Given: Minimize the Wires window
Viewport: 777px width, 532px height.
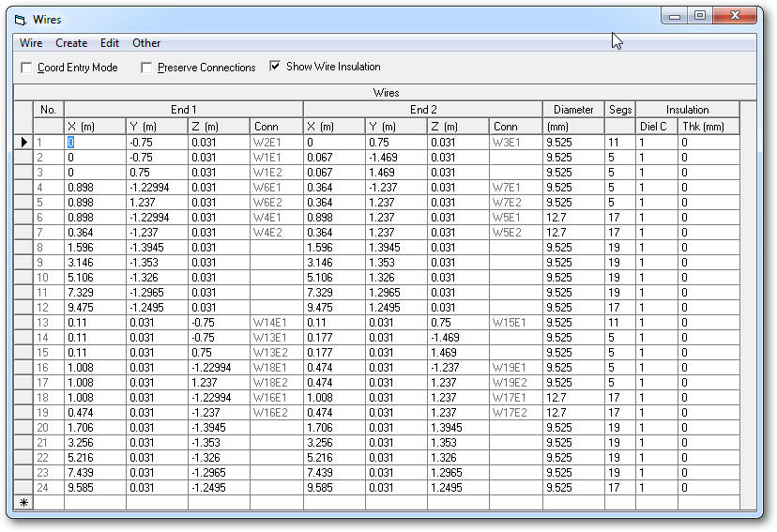Looking at the screenshot, I should click(x=675, y=16).
